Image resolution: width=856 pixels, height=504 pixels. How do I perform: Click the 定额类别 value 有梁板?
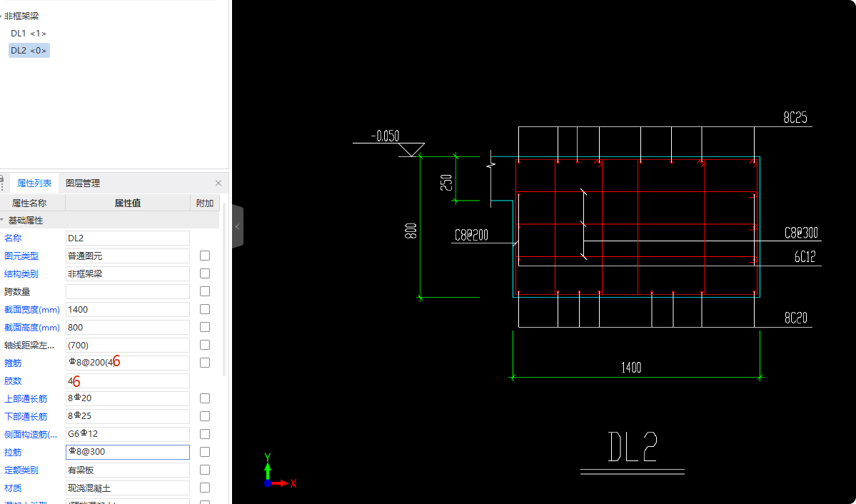pos(128,470)
